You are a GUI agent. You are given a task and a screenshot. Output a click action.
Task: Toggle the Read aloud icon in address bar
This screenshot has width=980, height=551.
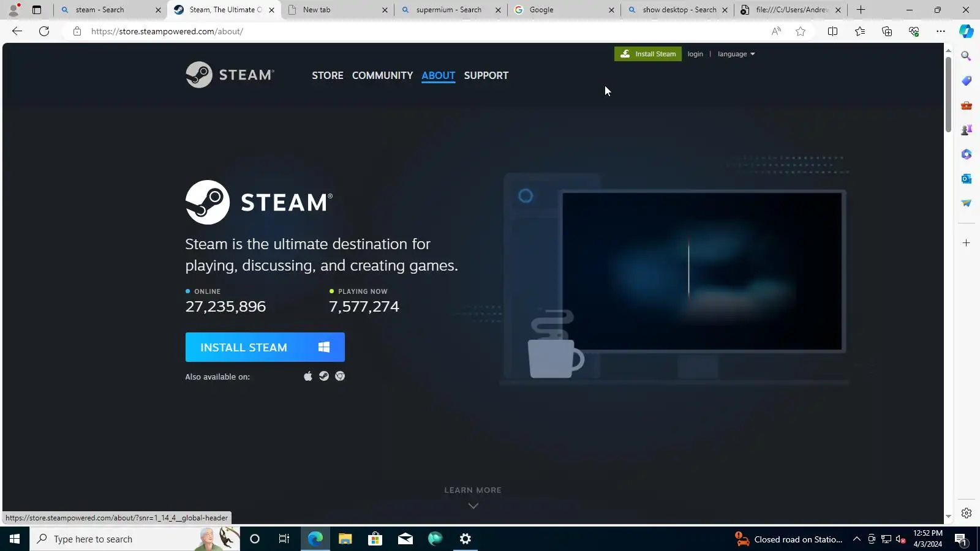tap(776, 31)
